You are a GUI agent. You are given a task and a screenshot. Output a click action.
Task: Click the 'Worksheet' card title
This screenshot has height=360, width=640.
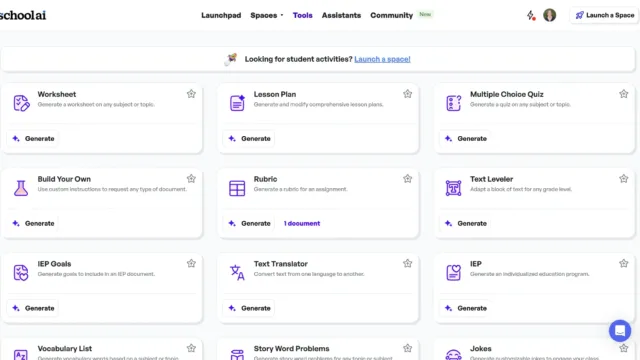click(x=57, y=94)
